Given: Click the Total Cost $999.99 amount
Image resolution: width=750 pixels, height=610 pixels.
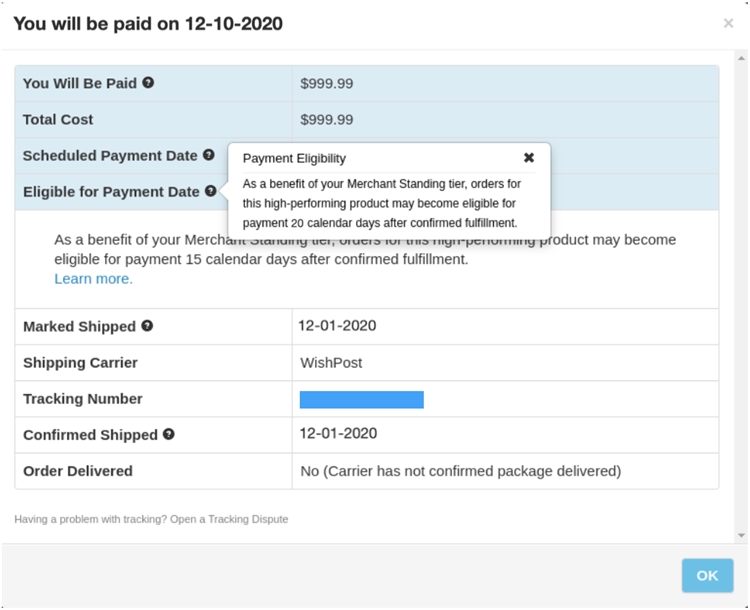Looking at the screenshot, I should pos(326,119).
